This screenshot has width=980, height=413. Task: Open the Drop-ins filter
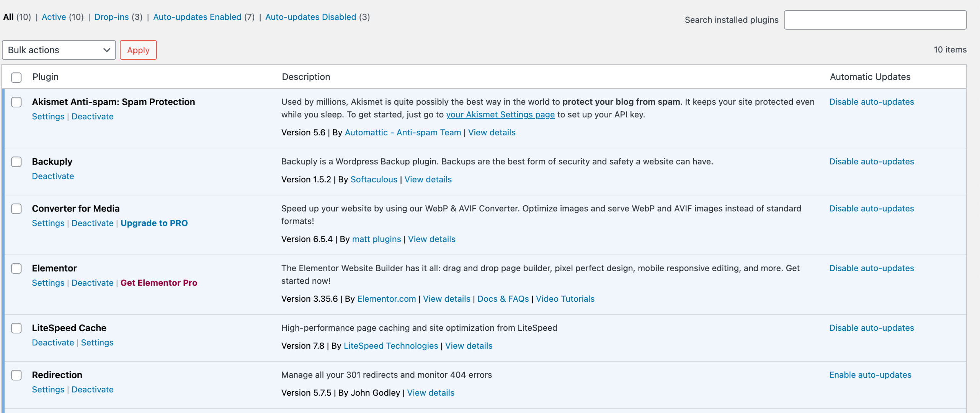(111, 17)
